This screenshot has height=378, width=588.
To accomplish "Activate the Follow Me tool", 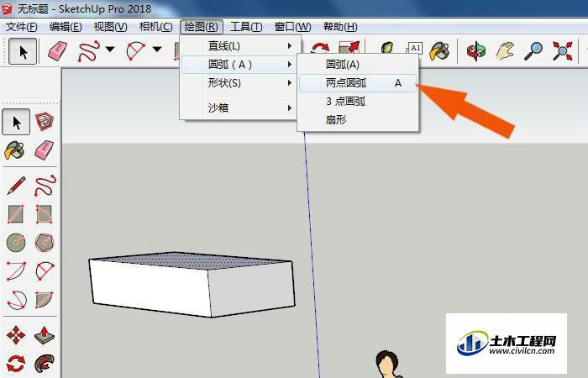I will pos(45,364).
